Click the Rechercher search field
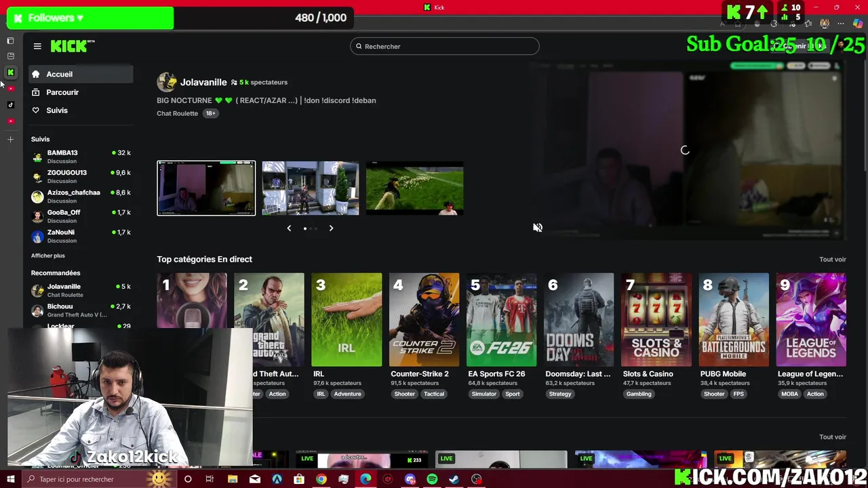 point(445,46)
